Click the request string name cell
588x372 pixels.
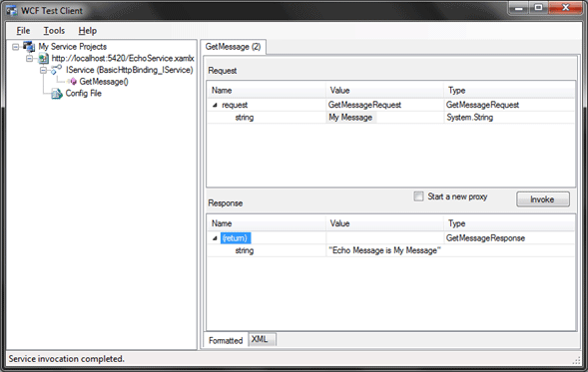[245, 118]
